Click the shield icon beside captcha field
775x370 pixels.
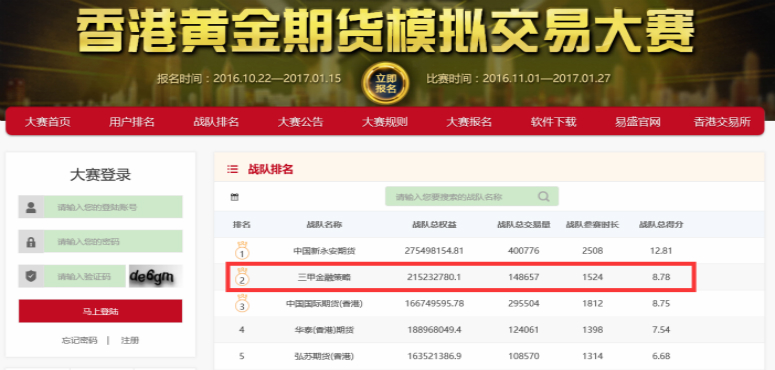(x=31, y=276)
